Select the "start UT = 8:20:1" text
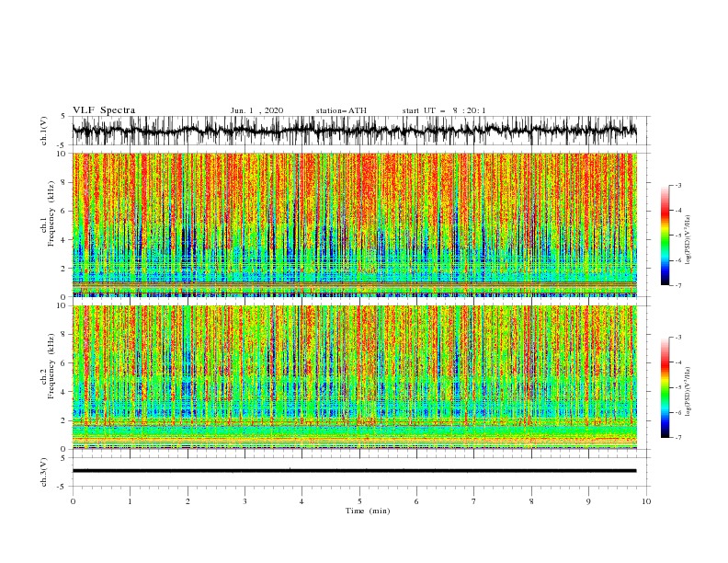Viewport: 728px width, 563px height. [444, 110]
